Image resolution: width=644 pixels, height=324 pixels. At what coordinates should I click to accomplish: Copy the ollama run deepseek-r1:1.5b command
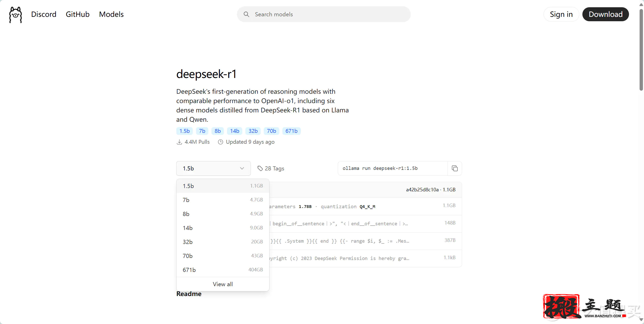click(455, 168)
